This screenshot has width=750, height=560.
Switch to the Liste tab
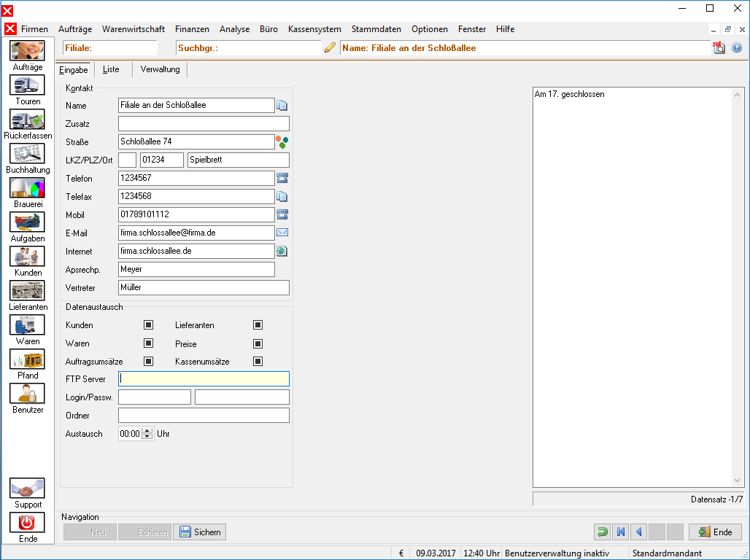coord(111,69)
